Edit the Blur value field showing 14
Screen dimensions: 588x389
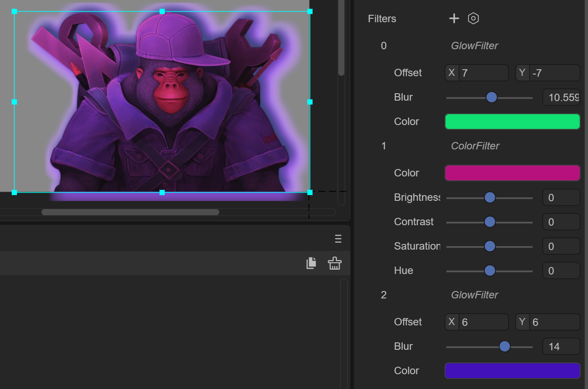[561, 346]
